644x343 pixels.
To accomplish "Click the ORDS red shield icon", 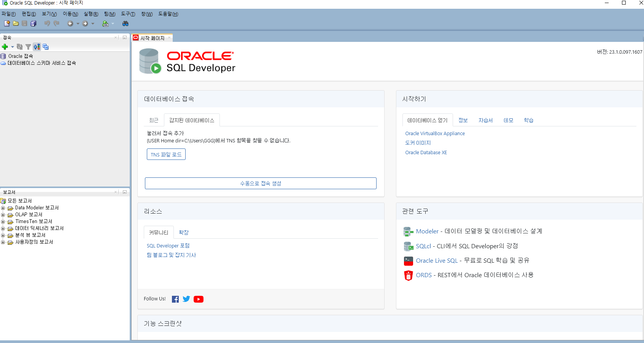I will [408, 275].
